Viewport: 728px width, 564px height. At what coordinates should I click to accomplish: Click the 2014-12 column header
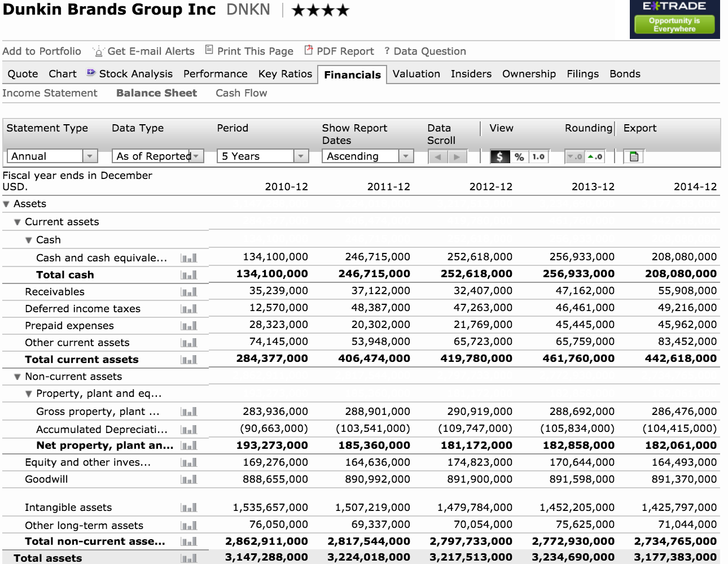coord(695,187)
